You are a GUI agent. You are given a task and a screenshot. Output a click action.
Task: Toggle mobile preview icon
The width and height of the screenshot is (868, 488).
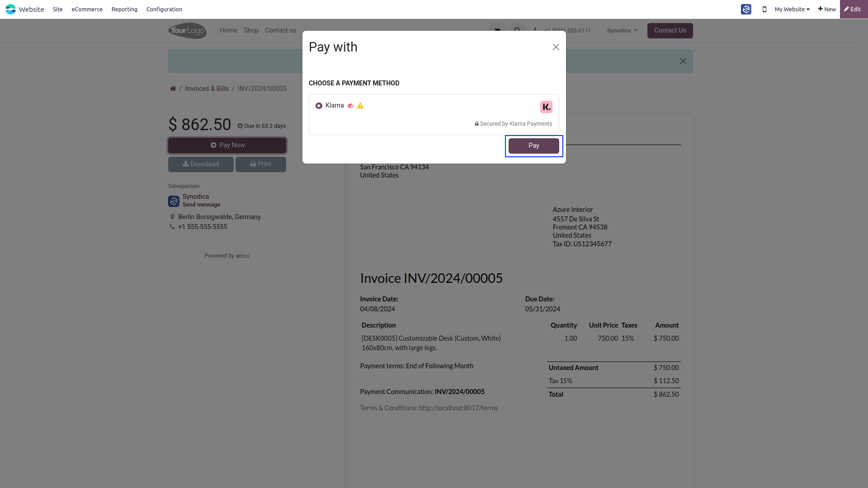764,9
